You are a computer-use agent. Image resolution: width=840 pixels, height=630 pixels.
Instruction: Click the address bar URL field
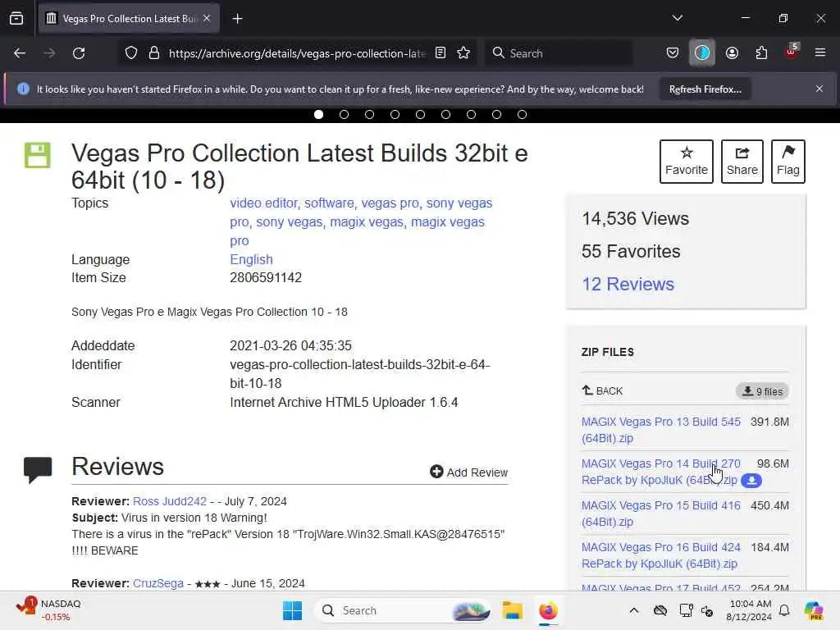click(297, 53)
